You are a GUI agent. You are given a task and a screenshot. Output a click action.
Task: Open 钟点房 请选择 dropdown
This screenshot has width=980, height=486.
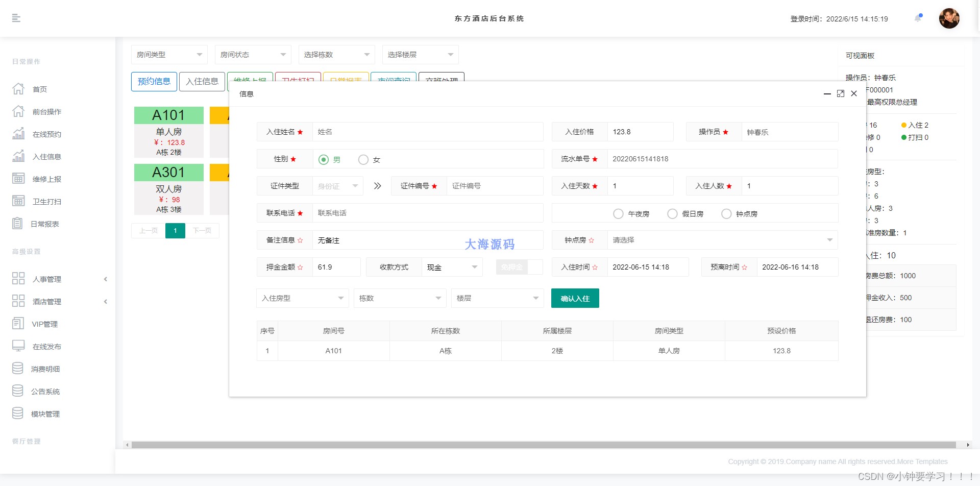click(x=722, y=240)
